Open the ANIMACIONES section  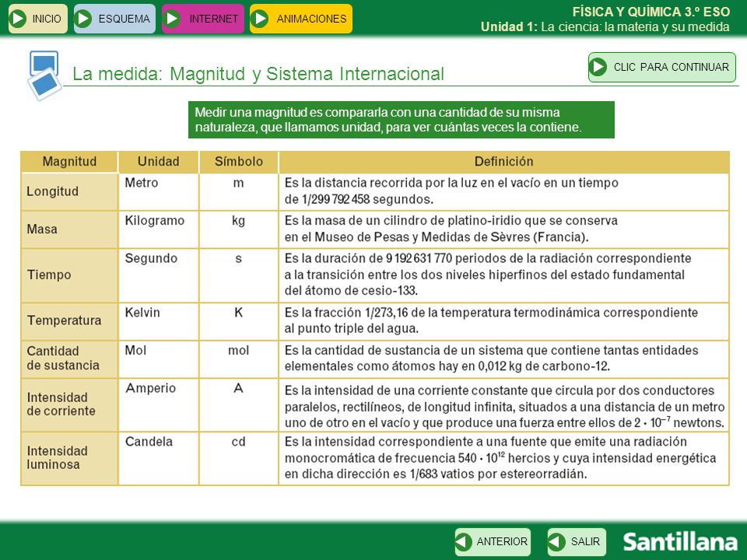(301, 19)
